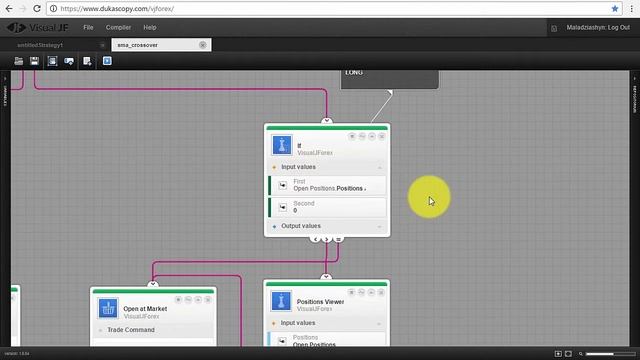This screenshot has height=360, width=640.
Task: Click the zoom-in square icon in status bar
Action: [x=558, y=354]
